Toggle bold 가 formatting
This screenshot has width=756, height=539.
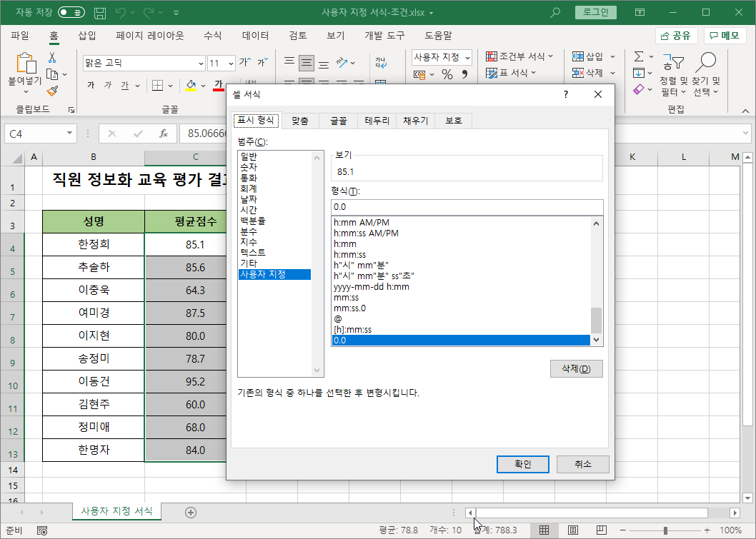pyautogui.click(x=91, y=85)
